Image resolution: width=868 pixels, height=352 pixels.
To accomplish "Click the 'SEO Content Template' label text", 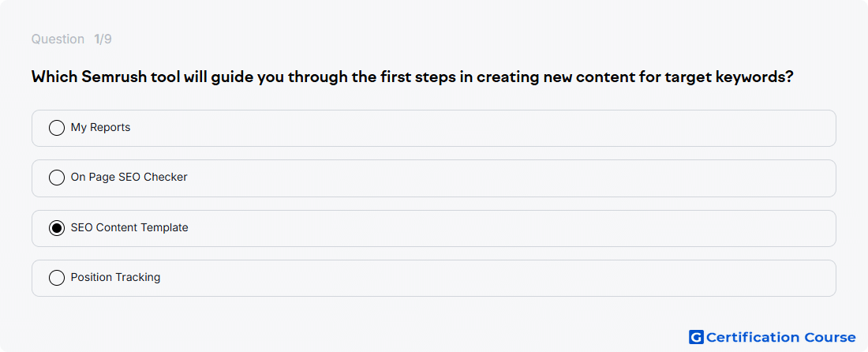I will pos(129,228).
